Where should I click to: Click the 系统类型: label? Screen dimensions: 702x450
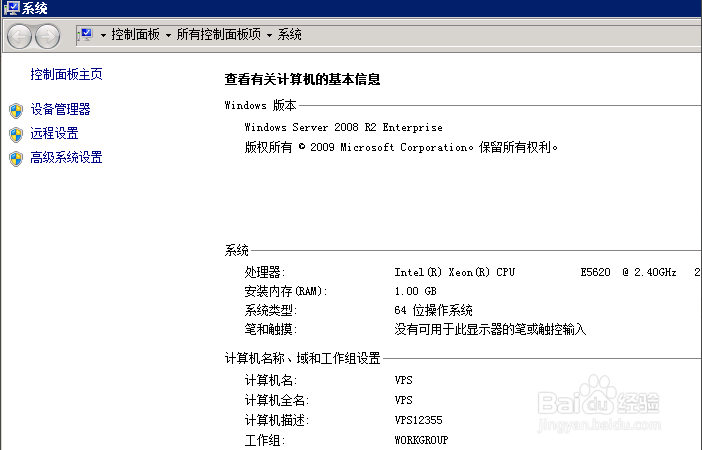click(270, 310)
